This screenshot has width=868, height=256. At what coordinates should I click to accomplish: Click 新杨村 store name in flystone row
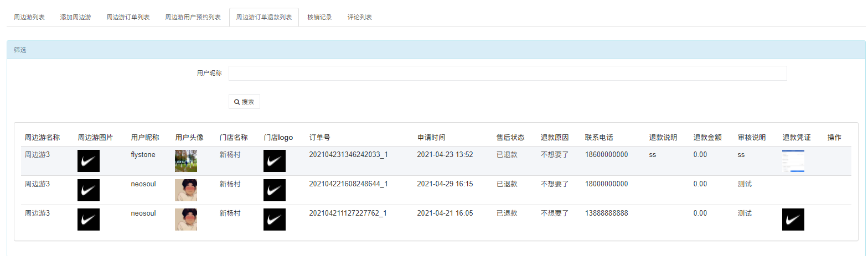pos(230,154)
